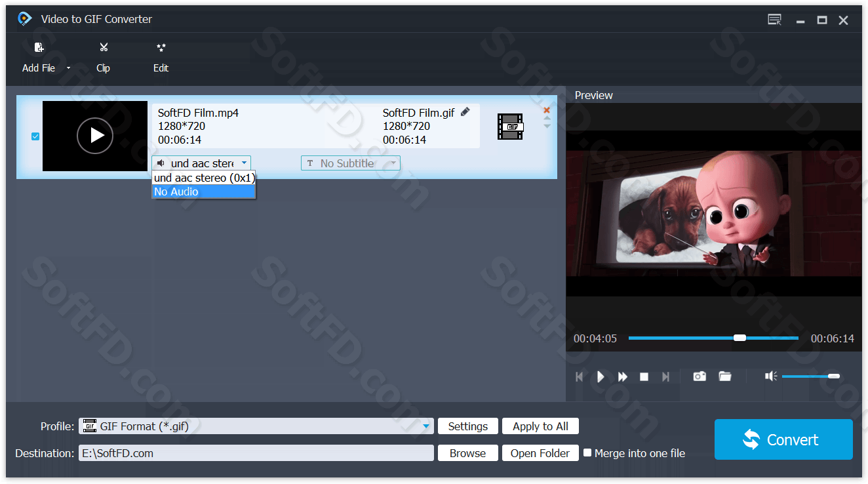Select und aac stereo (0x1) option

204,178
